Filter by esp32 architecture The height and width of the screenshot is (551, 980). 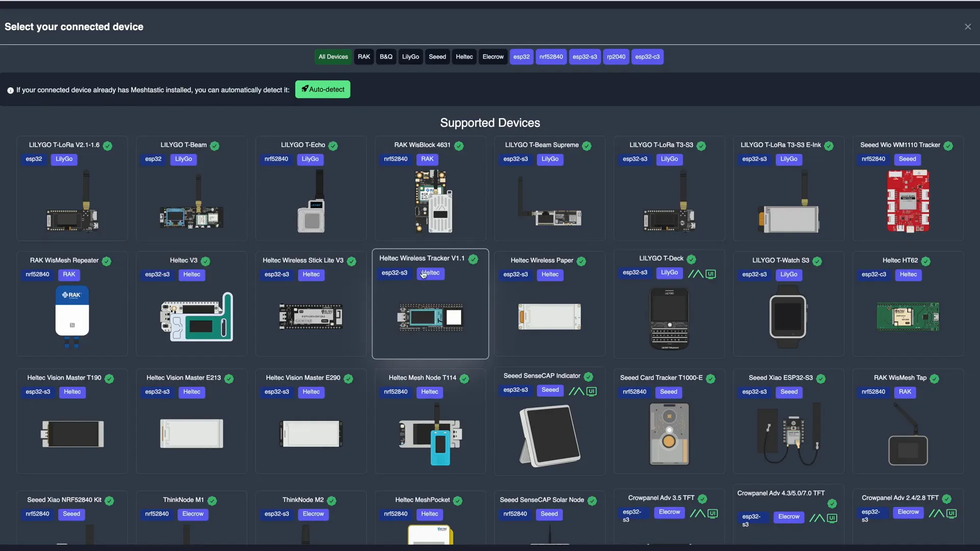click(521, 57)
